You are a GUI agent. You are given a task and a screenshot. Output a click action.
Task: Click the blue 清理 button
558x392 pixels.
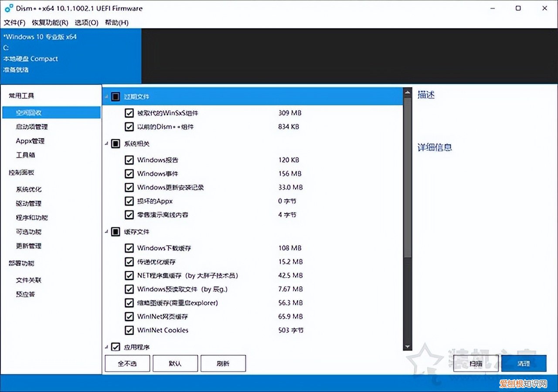(x=524, y=364)
